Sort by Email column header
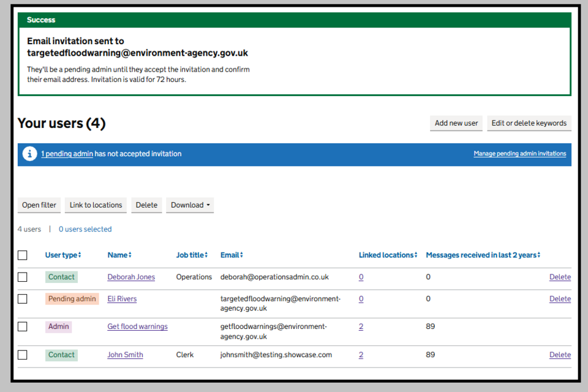 click(232, 255)
